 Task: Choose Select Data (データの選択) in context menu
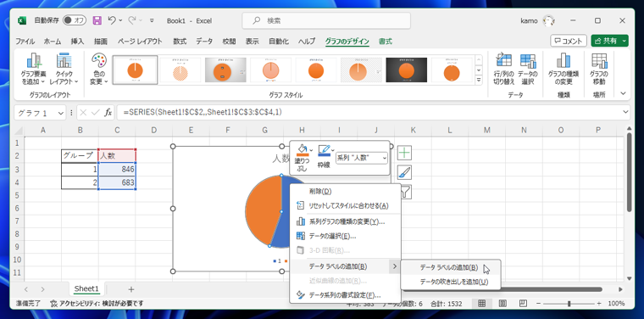[x=345, y=236]
